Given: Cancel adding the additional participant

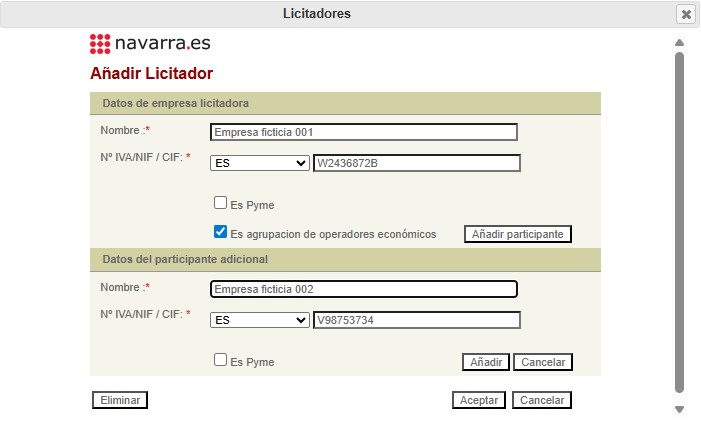Looking at the screenshot, I should click(543, 362).
